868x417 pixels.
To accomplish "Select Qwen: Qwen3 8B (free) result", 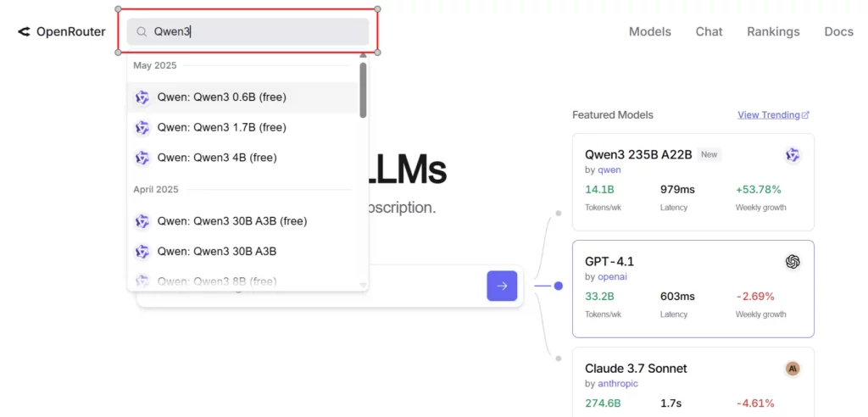I will 243,281.
